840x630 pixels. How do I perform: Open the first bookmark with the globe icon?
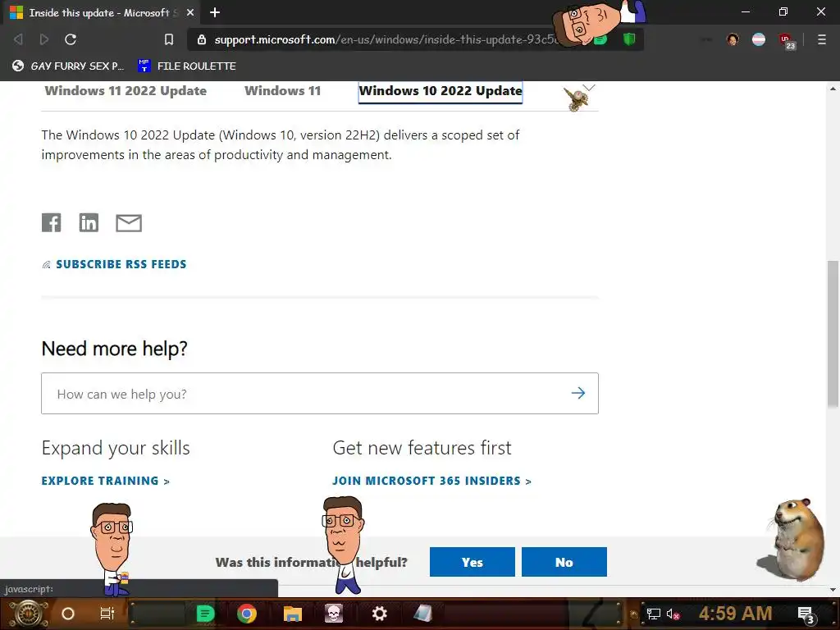pyautogui.click(x=68, y=66)
